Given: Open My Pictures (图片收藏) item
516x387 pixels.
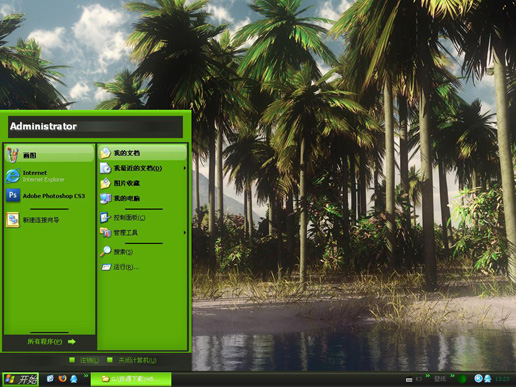Looking at the screenshot, I should (x=142, y=183).
